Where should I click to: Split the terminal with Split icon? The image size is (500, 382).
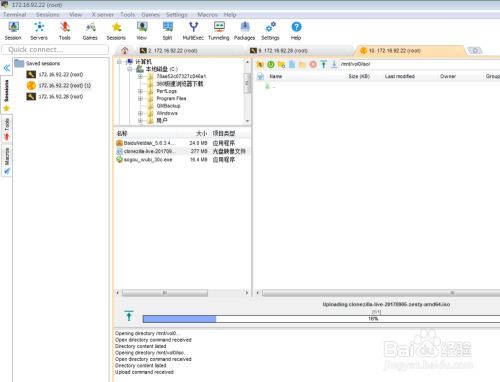(x=167, y=31)
